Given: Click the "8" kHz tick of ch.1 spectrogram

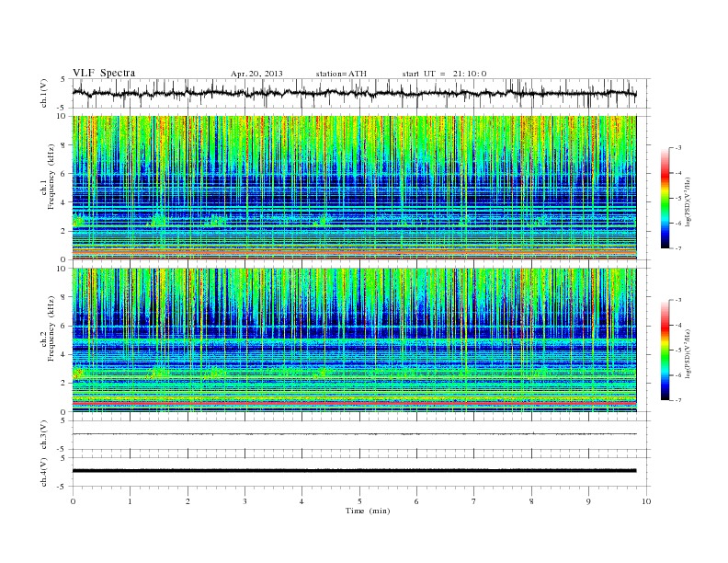Looking at the screenshot, I should [63, 145].
